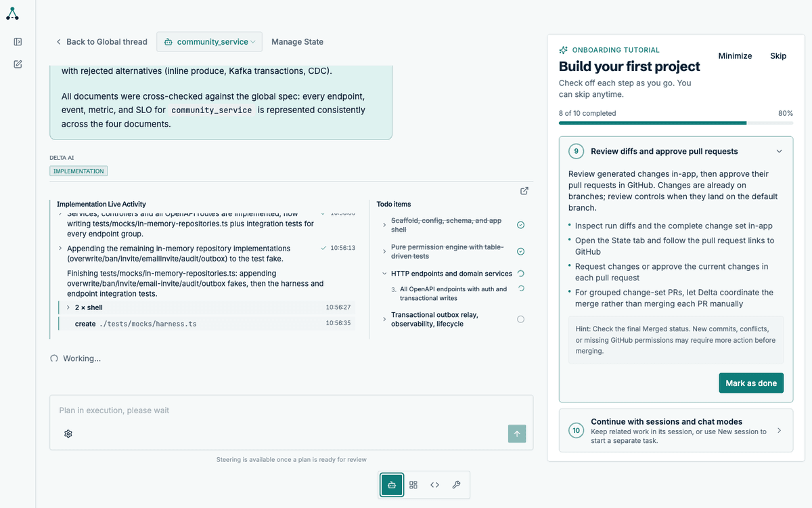Screen dimensions: 812x508
Task: Collapse 'HTTP endpoints and domain services' todo
Action: [x=384, y=274]
